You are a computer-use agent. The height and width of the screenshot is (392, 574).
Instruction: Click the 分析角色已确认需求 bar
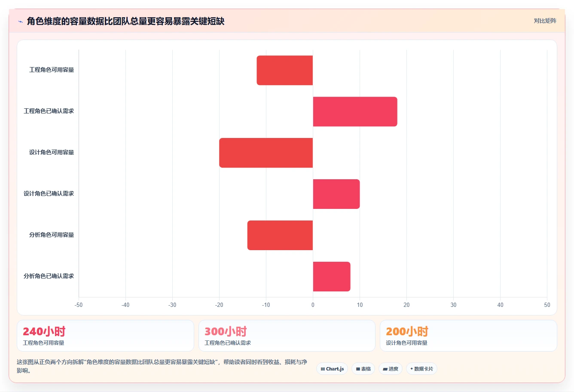tap(331, 276)
